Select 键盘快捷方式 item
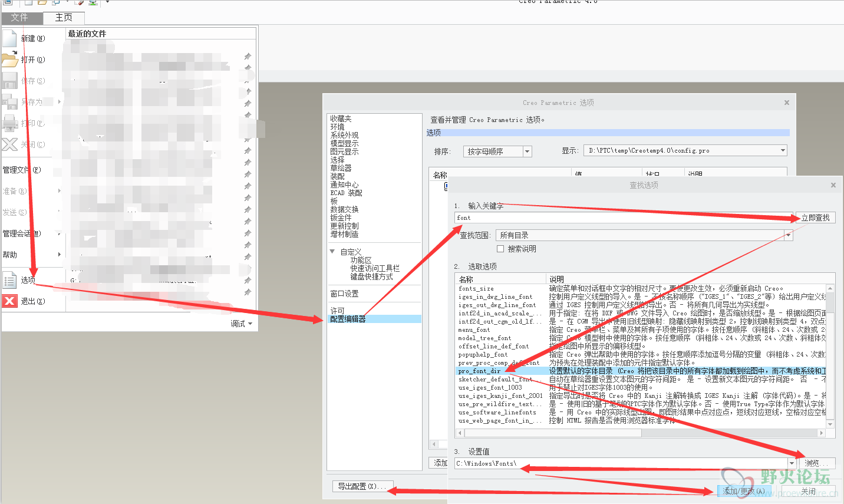 click(371, 276)
